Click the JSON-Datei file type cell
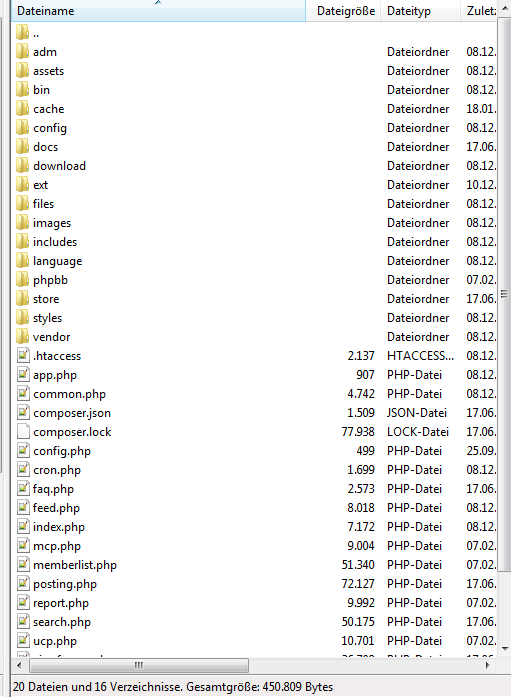 tap(417, 413)
